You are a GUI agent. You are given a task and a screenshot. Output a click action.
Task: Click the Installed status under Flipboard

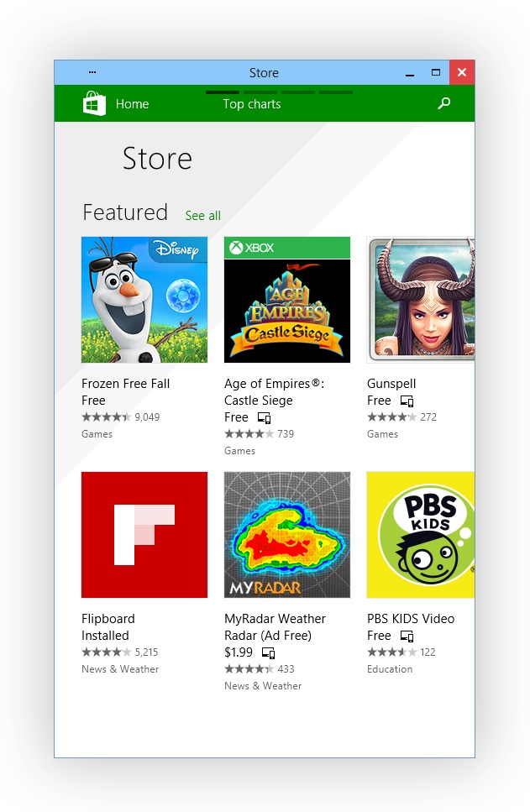tap(105, 636)
